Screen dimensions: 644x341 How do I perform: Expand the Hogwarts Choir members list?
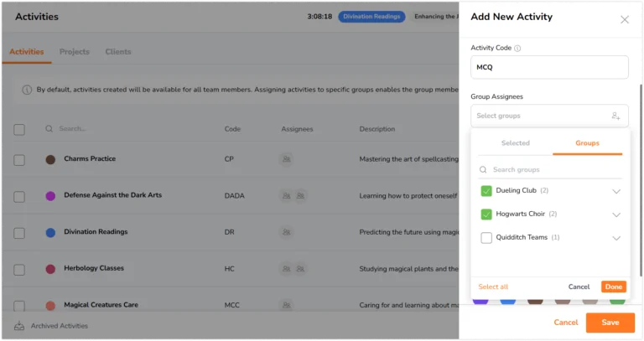[616, 214]
